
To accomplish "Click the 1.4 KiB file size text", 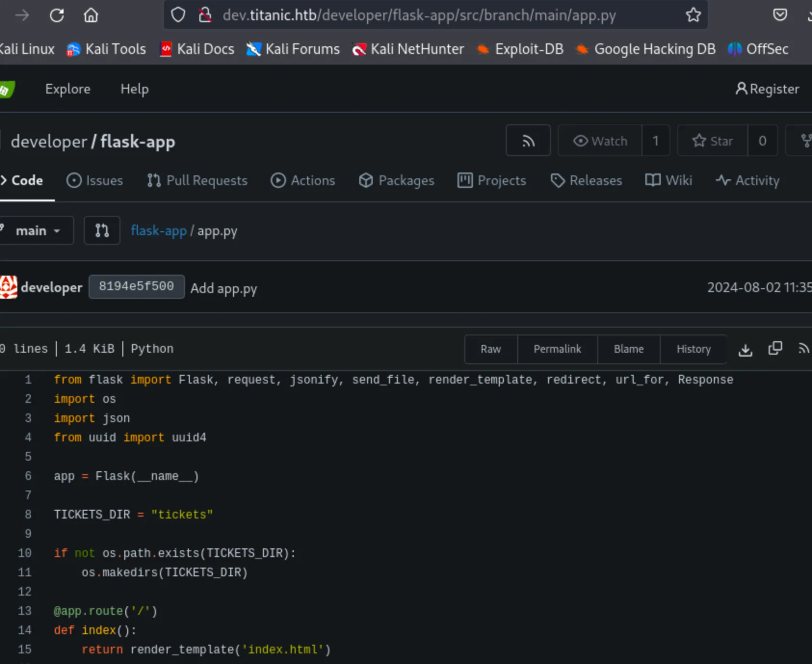I will click(90, 349).
